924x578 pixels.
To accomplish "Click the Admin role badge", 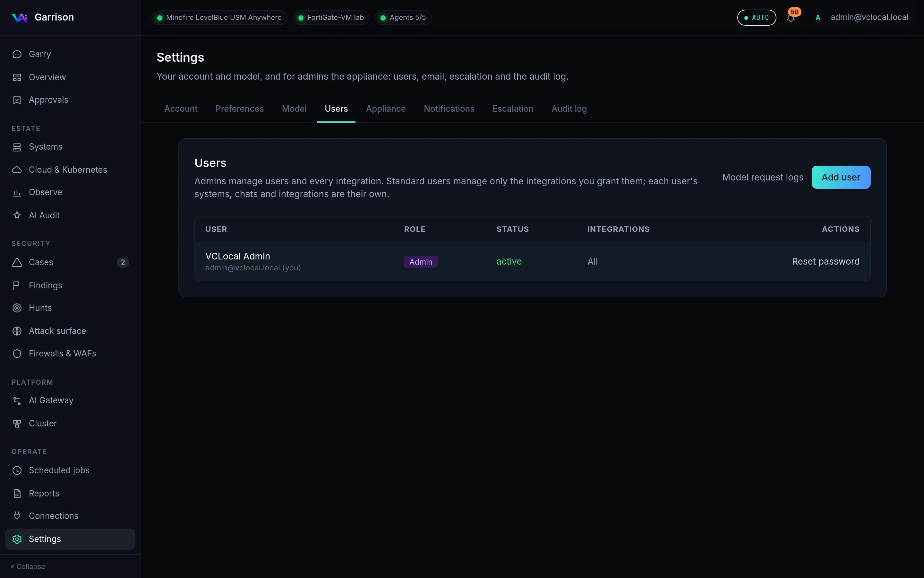I will coord(421,262).
